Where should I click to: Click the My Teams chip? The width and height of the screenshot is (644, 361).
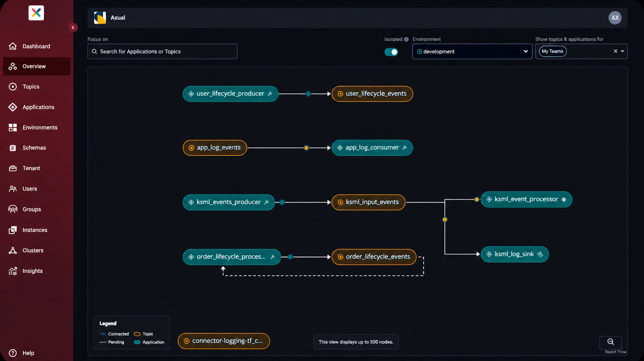(553, 51)
